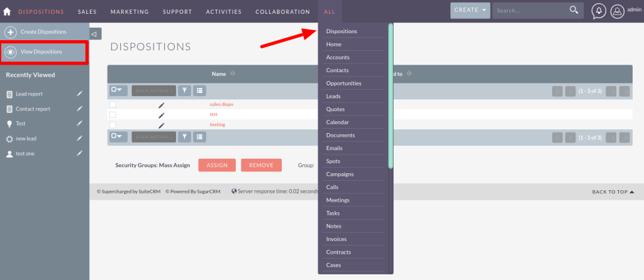This screenshot has height=280, width=644.
Task: Click the search magnifier icon
Action: click(x=573, y=10)
